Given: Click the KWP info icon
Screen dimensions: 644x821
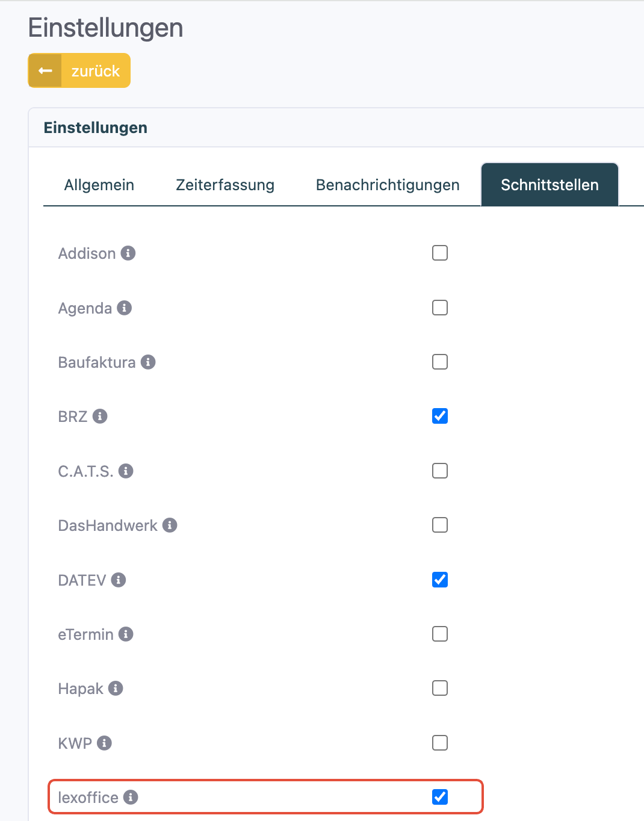Looking at the screenshot, I should click(x=104, y=743).
